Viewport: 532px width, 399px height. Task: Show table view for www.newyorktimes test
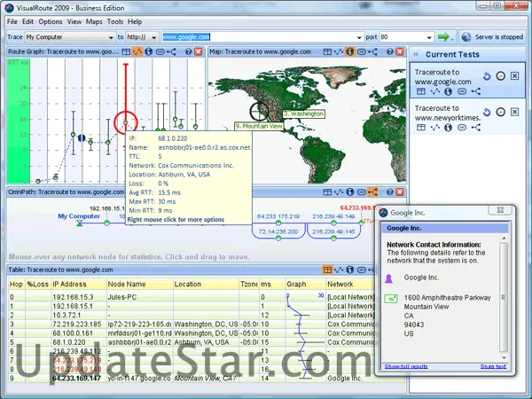421,127
